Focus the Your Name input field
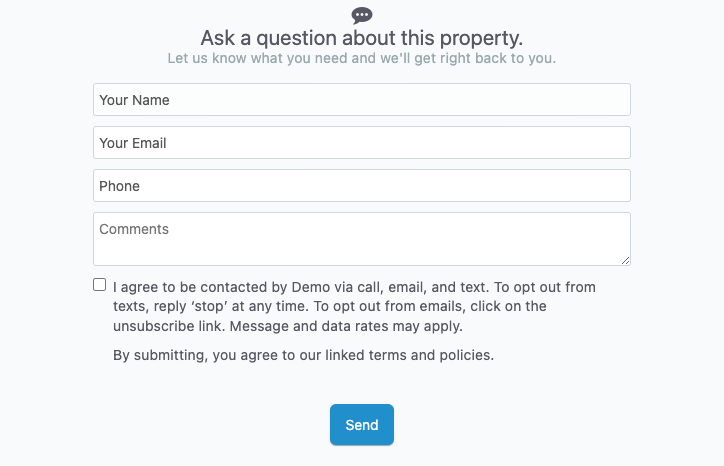This screenshot has width=724, height=466. coord(362,100)
